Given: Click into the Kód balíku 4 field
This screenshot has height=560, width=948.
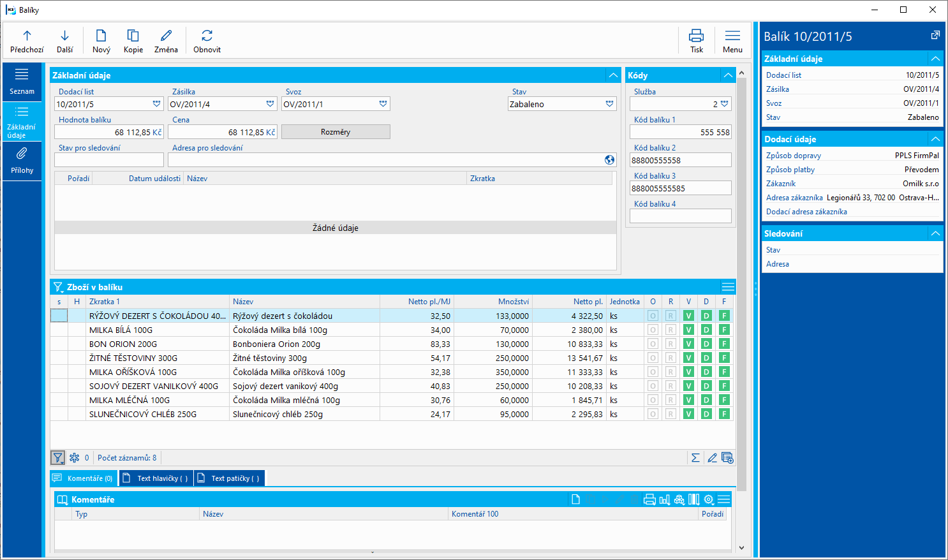Looking at the screenshot, I should pyautogui.click(x=680, y=216).
